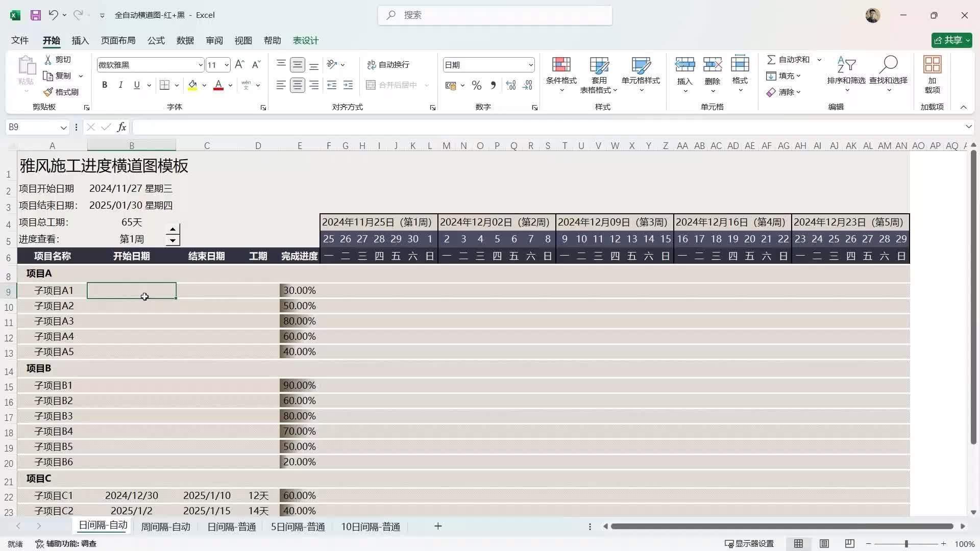The height and width of the screenshot is (551, 980).
Task: Expand the number format dropdown showing 日期
Action: tap(530, 65)
